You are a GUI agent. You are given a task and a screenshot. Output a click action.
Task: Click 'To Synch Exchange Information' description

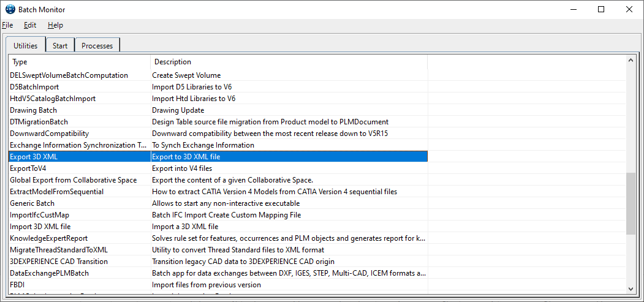click(203, 145)
